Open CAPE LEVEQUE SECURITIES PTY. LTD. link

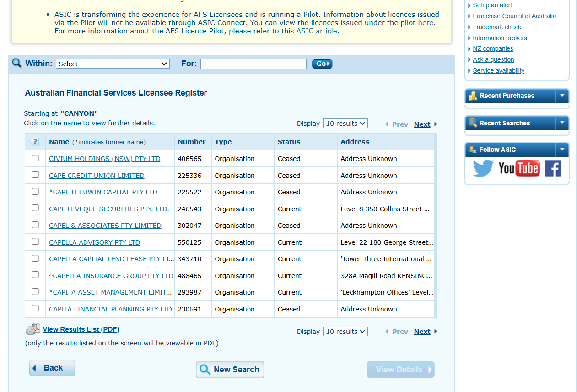click(109, 209)
